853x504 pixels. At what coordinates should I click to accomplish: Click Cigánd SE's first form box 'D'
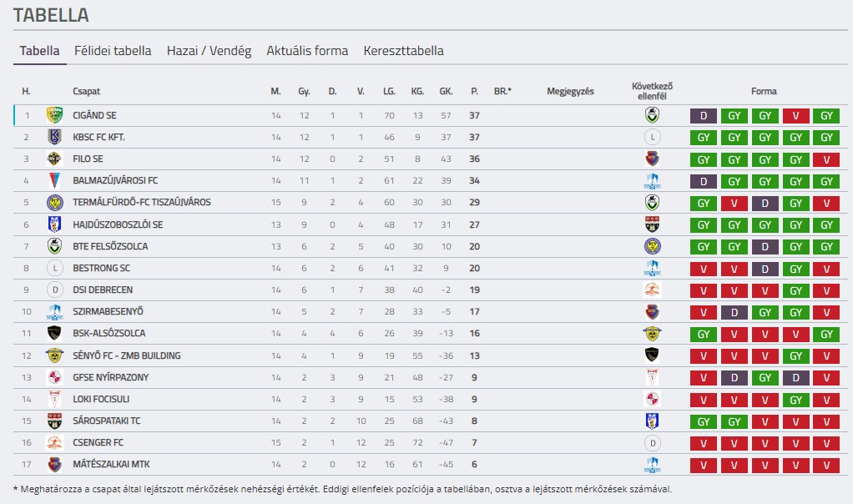[x=704, y=116]
